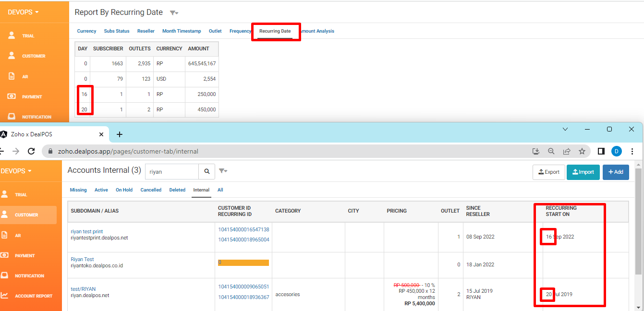
Task: Click the amount 645,545,167 in the report table
Action: pyautogui.click(x=202, y=64)
